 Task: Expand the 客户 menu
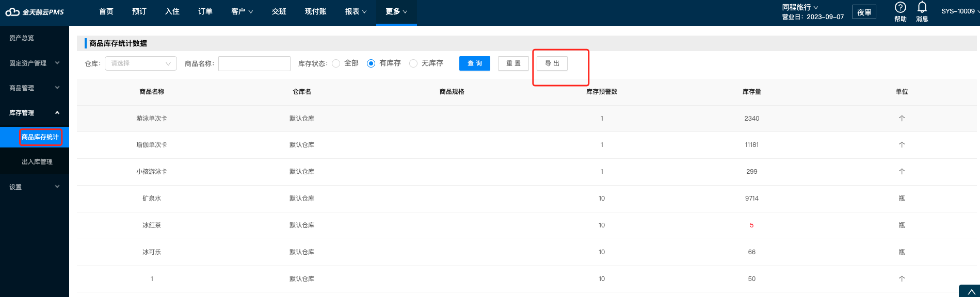coord(242,11)
